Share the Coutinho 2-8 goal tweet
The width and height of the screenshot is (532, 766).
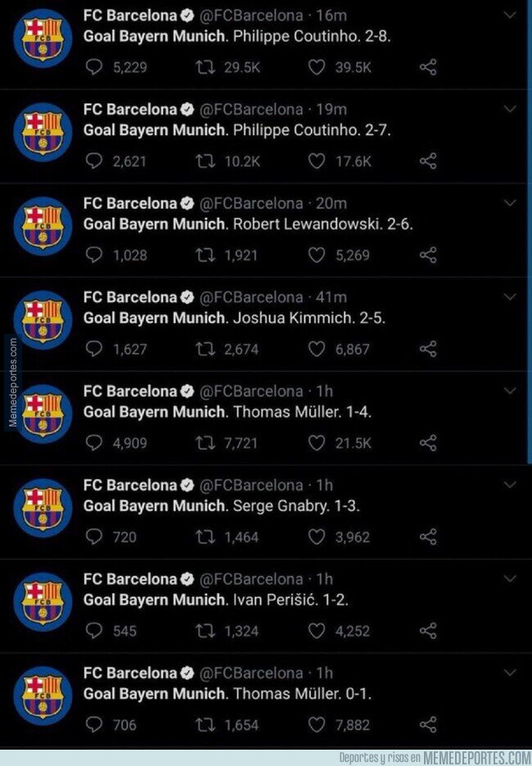[x=428, y=67]
